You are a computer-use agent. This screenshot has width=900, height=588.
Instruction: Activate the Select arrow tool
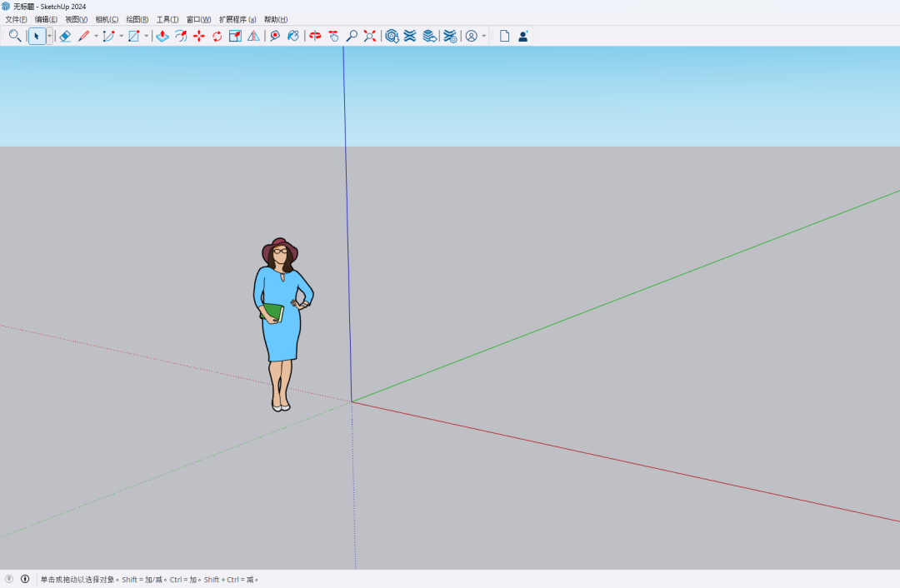click(x=37, y=36)
